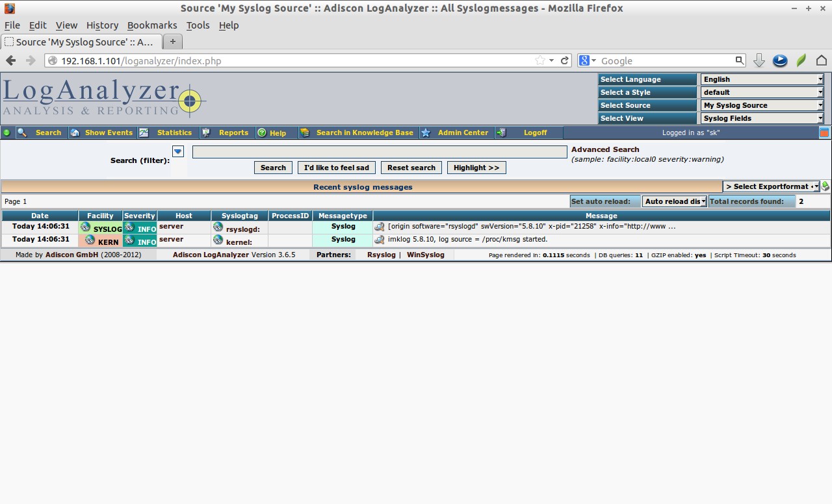Click the green export icon next to Exportformat
The height and width of the screenshot is (504, 832).
click(x=825, y=186)
